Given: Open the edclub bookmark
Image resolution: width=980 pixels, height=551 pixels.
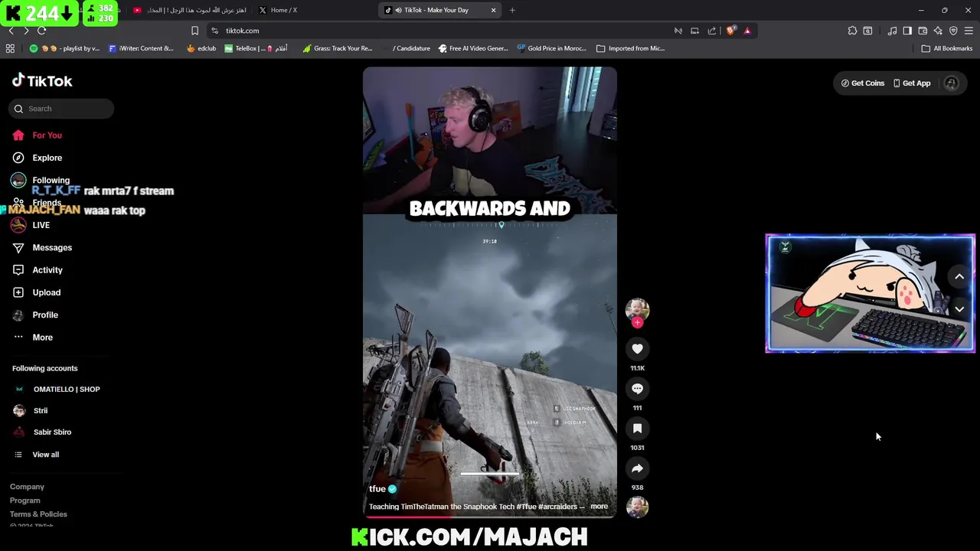Looking at the screenshot, I should pos(201,48).
